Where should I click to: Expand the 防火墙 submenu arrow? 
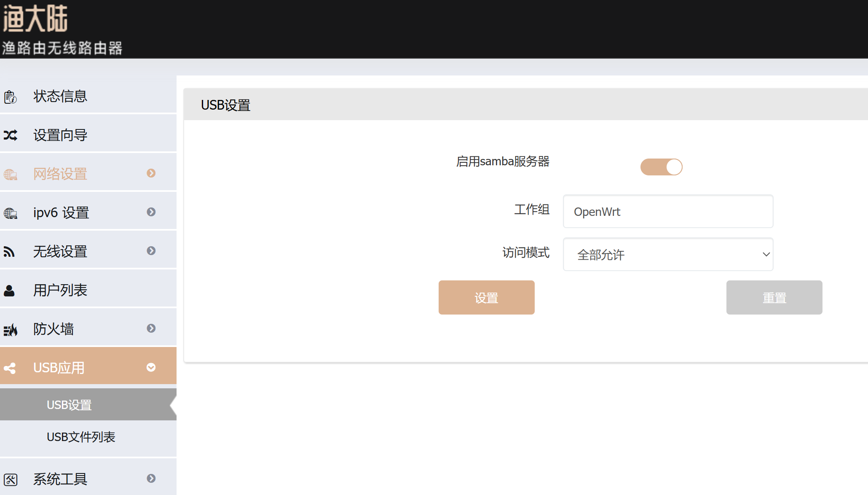pos(151,328)
